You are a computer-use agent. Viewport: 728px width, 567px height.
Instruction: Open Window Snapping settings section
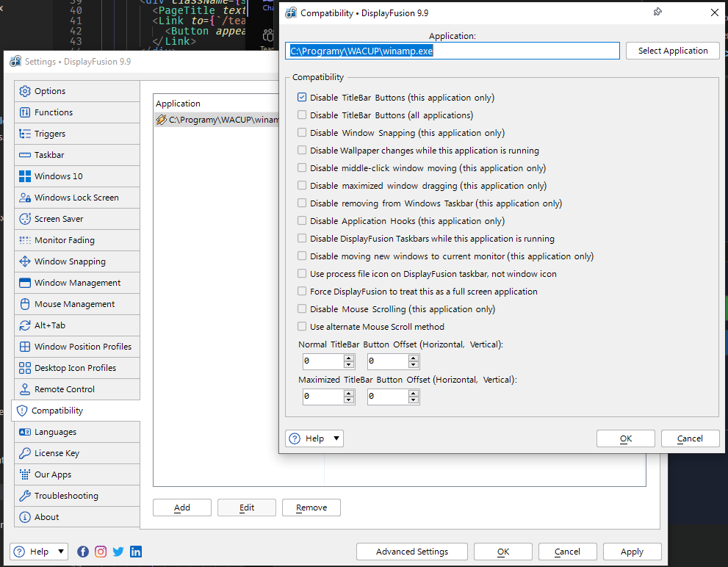pyautogui.click(x=70, y=261)
